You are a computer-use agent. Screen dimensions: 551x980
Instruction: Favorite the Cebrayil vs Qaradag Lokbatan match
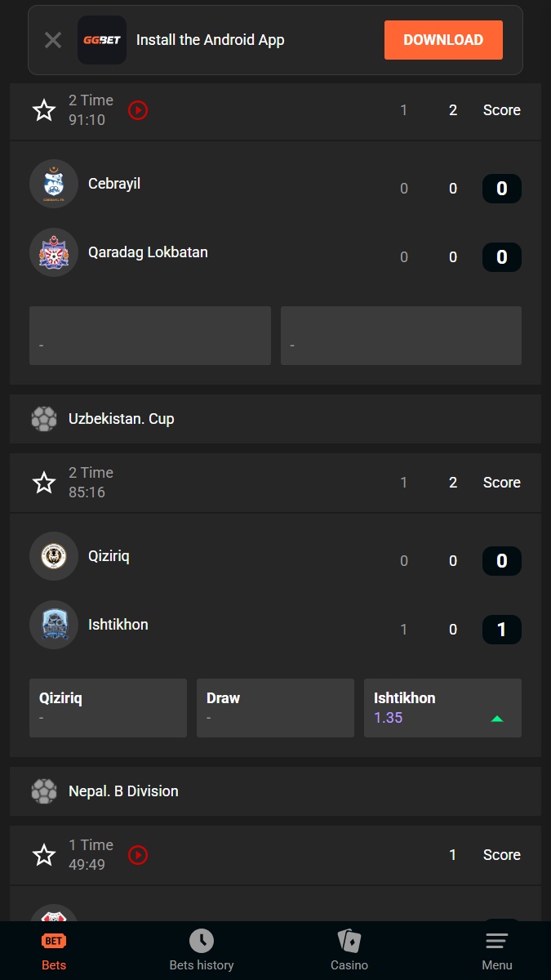pyautogui.click(x=44, y=110)
